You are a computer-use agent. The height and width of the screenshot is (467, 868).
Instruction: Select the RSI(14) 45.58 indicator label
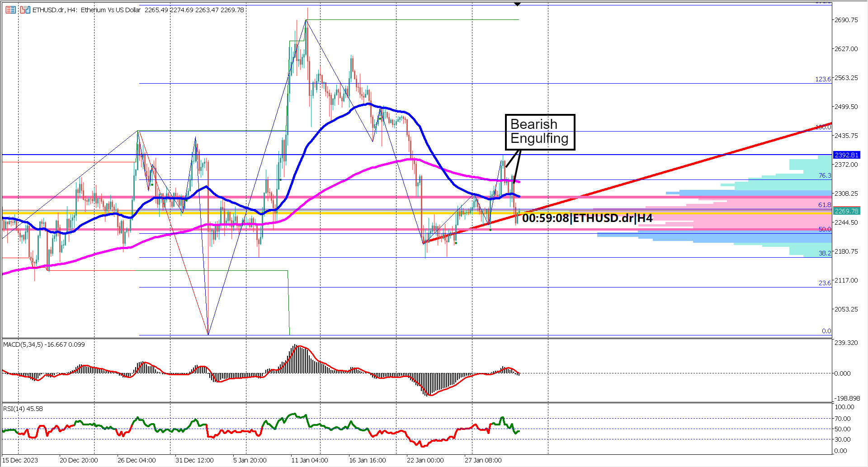tap(22, 408)
